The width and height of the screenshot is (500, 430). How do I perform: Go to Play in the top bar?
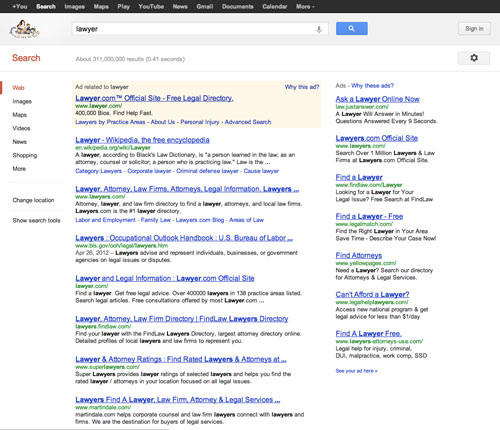pos(123,6)
